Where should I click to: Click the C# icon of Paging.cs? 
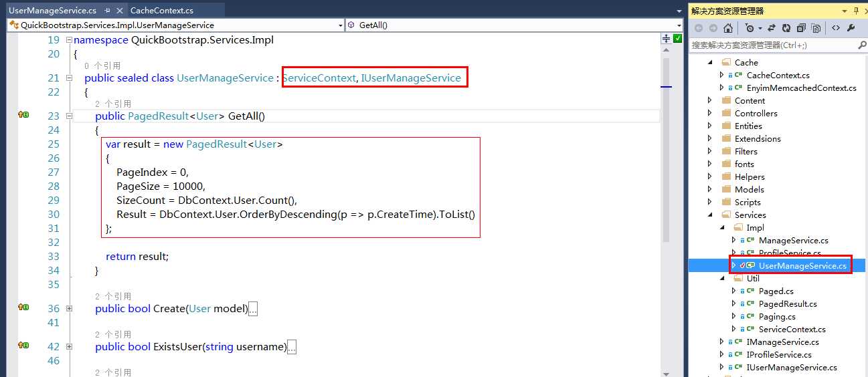coord(750,316)
